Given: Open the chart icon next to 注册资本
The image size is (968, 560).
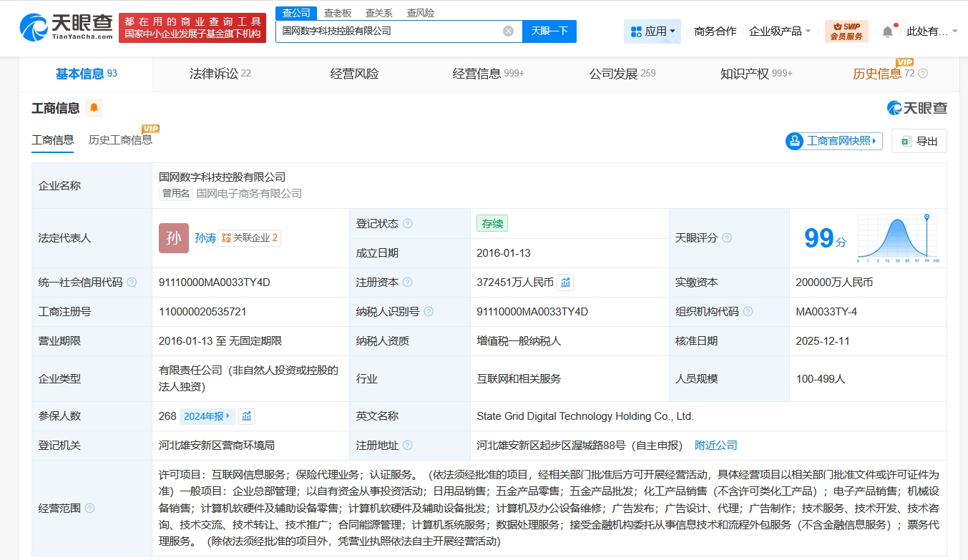Looking at the screenshot, I should pyautogui.click(x=565, y=283).
